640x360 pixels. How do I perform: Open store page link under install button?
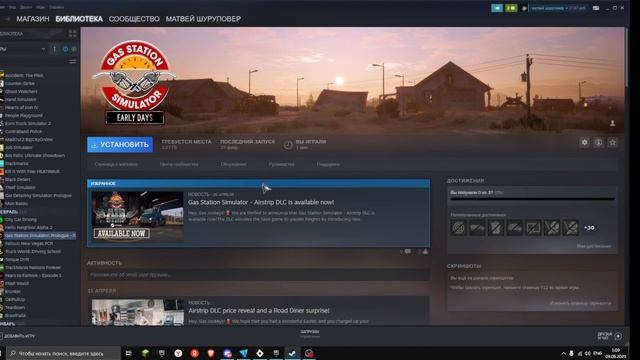pyautogui.click(x=116, y=164)
